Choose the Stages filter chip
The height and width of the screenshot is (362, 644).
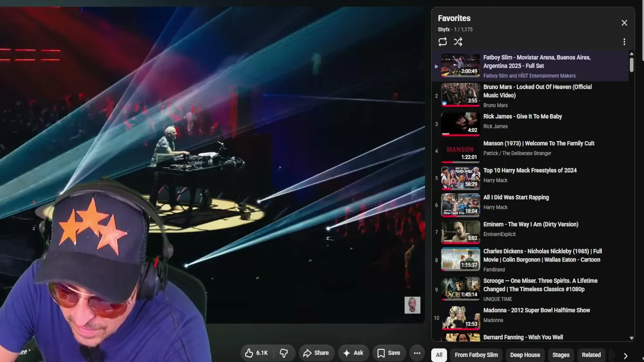pyautogui.click(x=561, y=355)
